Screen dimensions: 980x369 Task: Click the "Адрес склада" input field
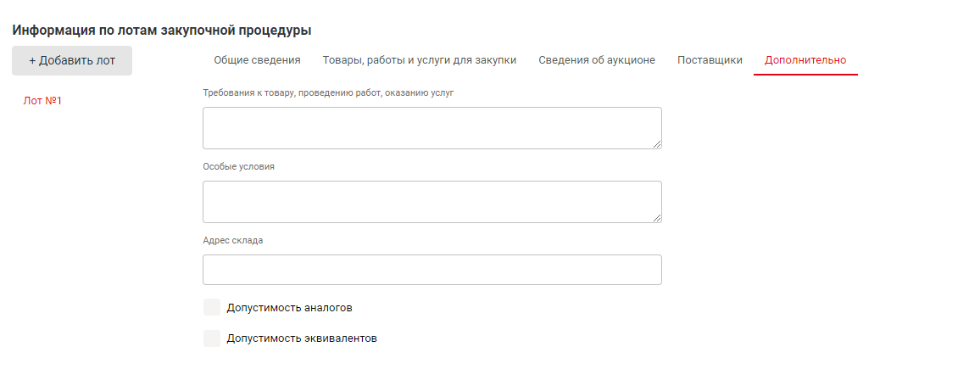click(432, 270)
